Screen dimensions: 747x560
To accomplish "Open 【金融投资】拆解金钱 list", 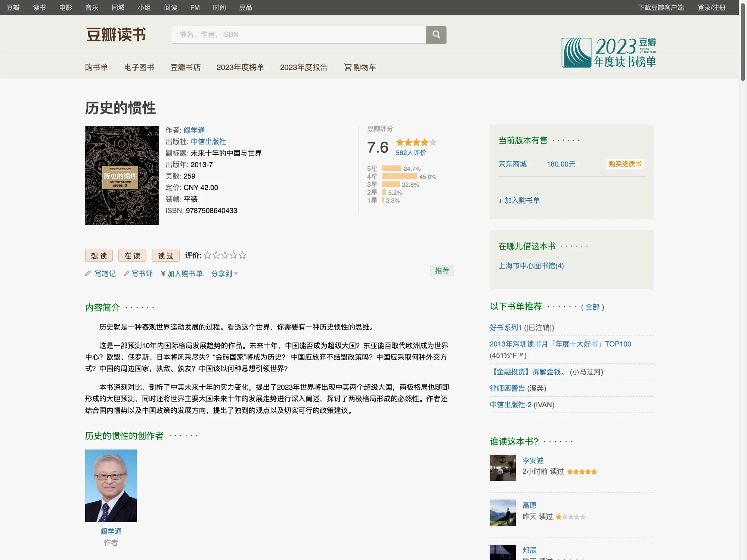I will coord(529,372).
